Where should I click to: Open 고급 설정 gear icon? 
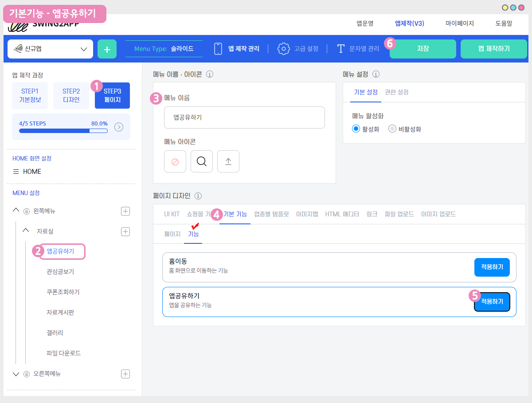click(x=284, y=49)
